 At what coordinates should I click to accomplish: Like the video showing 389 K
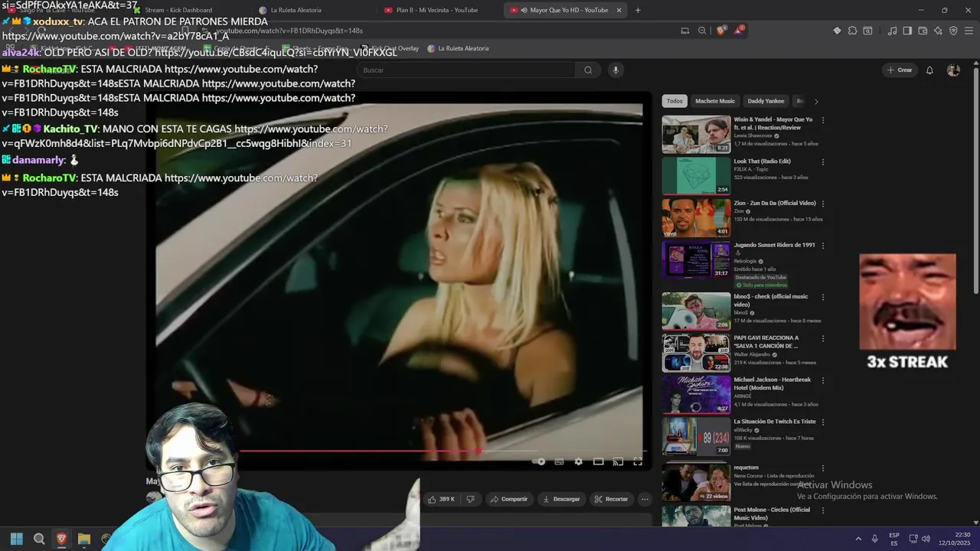(441, 499)
